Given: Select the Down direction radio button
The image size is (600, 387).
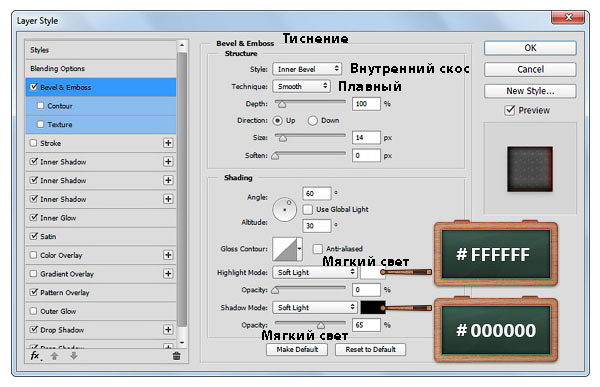Looking at the screenshot, I should [313, 121].
